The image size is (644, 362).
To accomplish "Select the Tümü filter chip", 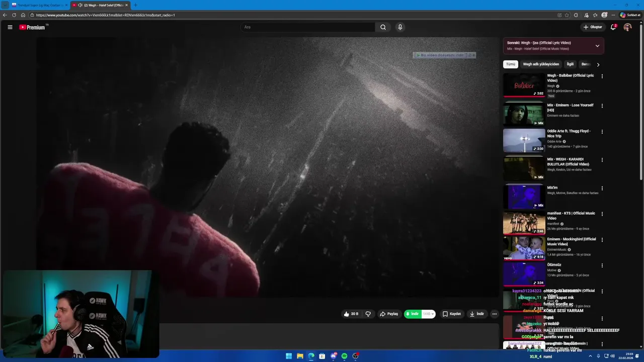I will 511,64.
